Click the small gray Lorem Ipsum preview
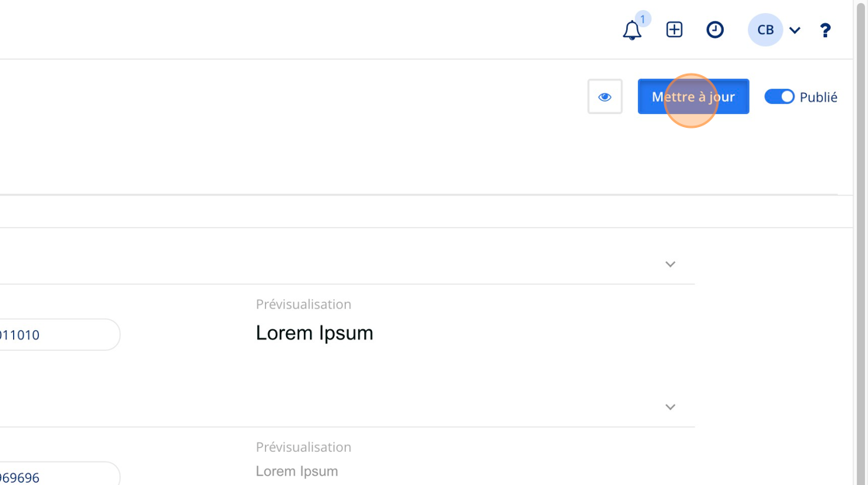 (x=297, y=471)
